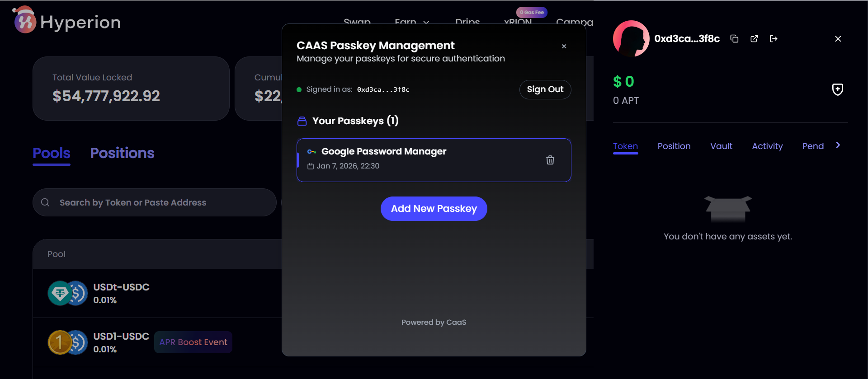Click the Hyperion logo

[67, 22]
